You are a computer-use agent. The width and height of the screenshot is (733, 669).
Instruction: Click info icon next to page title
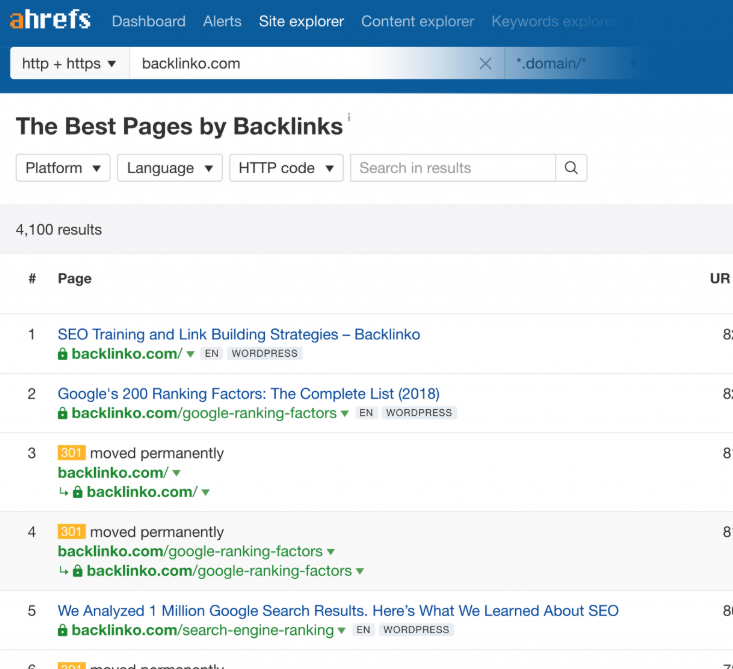(x=349, y=117)
